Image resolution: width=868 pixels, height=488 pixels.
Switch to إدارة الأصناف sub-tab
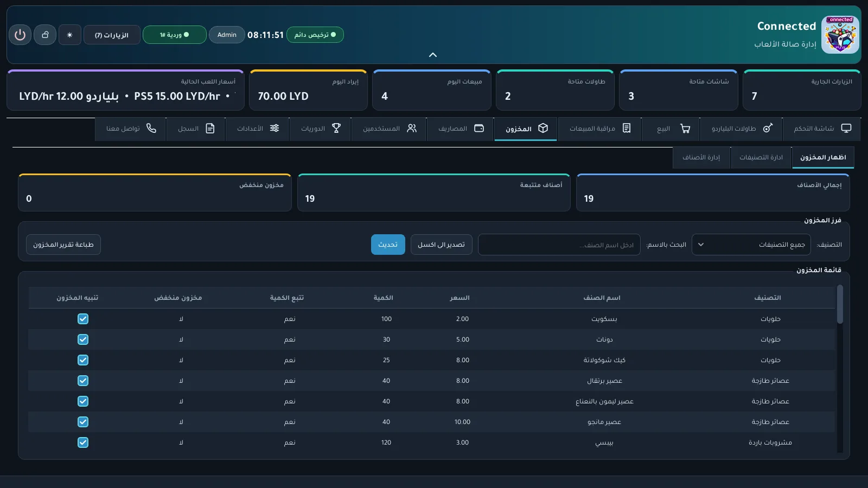pos(701,157)
